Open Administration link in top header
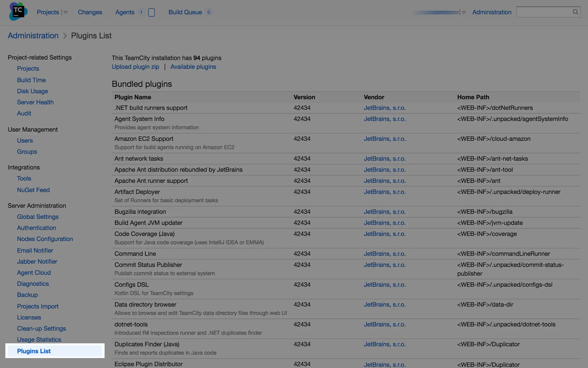Viewport: 588px width, 368px height. coord(491,12)
